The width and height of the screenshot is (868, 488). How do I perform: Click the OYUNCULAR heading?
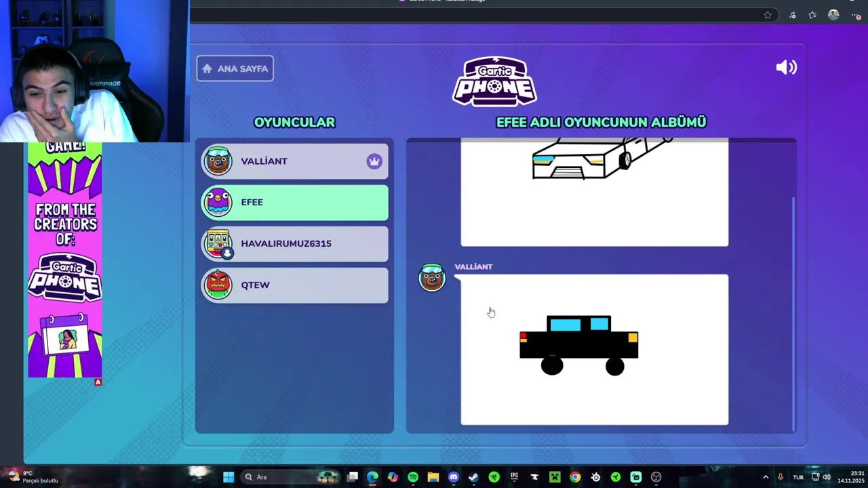[294, 122]
